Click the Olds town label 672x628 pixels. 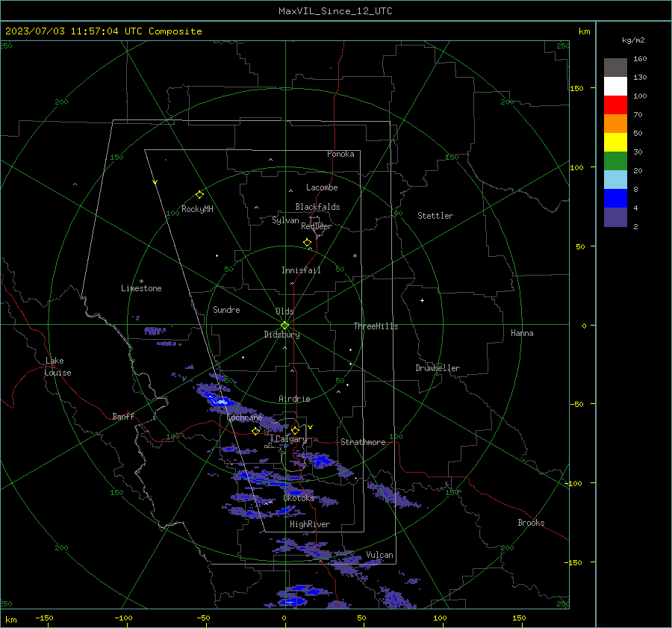coord(284,311)
